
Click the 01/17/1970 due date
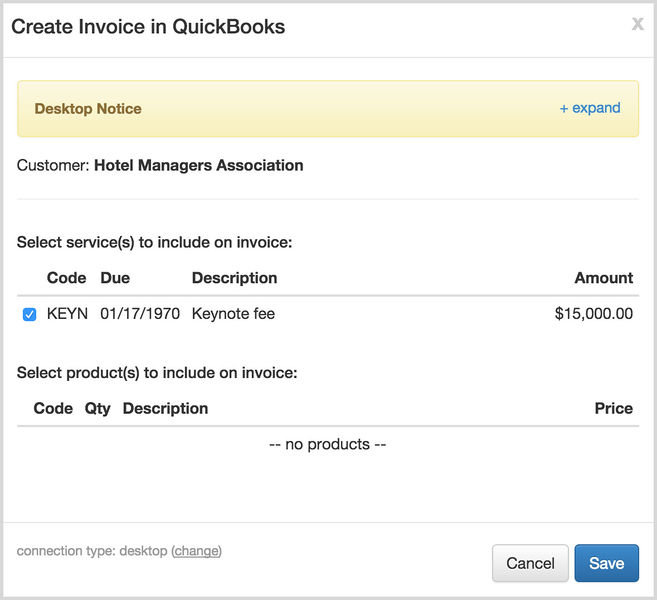(x=140, y=314)
